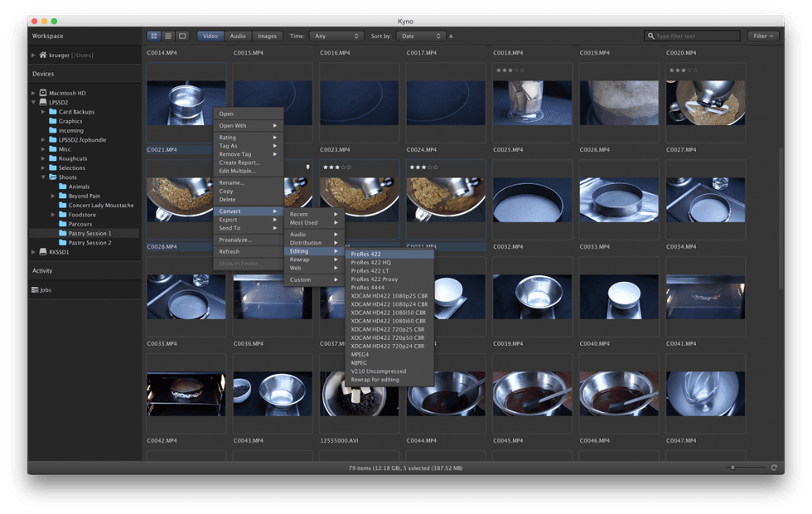Click star rating on C0023.MP4 thumbnail

pos(337,167)
